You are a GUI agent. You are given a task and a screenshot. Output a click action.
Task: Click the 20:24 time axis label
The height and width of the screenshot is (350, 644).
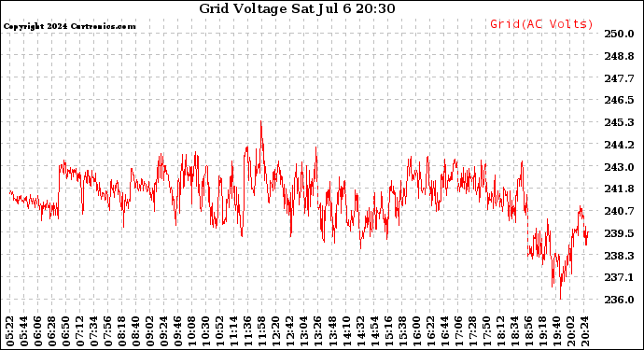coord(584,331)
